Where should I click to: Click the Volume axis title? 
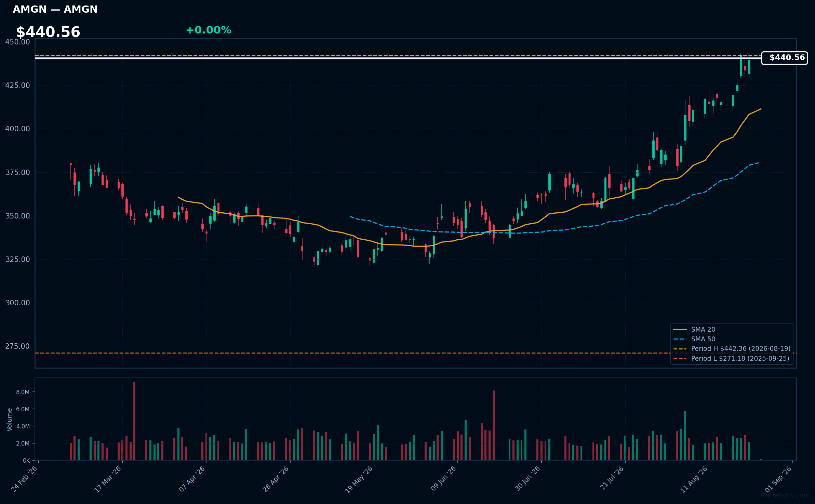pos(10,420)
